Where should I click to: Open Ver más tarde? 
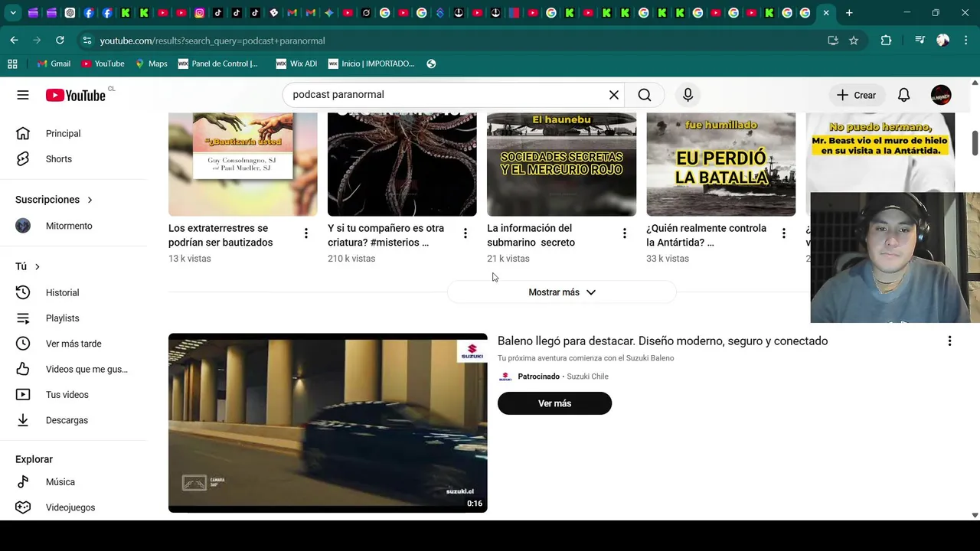coord(73,344)
